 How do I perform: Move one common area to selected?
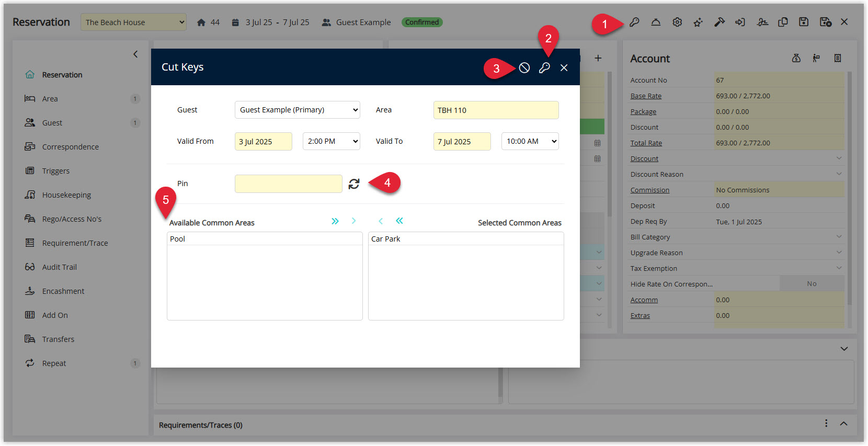point(353,221)
